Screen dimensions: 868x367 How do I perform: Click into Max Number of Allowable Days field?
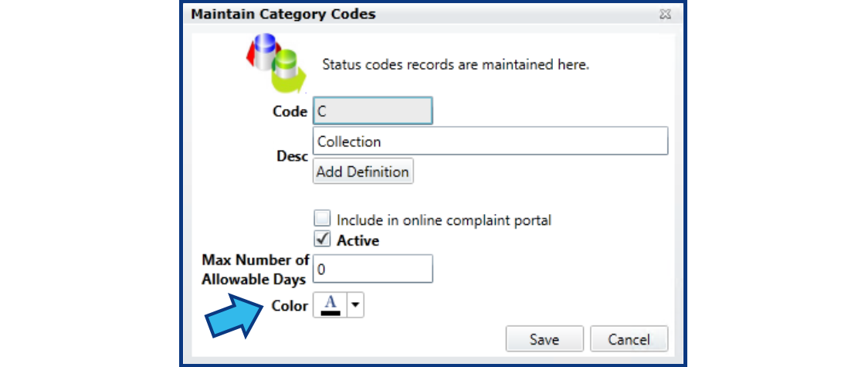pyautogui.click(x=372, y=269)
